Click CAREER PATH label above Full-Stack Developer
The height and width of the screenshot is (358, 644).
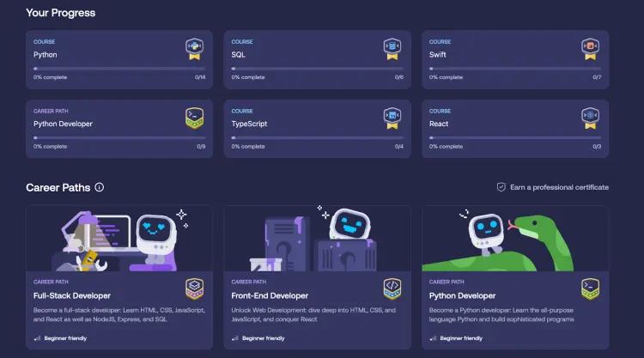(51, 282)
